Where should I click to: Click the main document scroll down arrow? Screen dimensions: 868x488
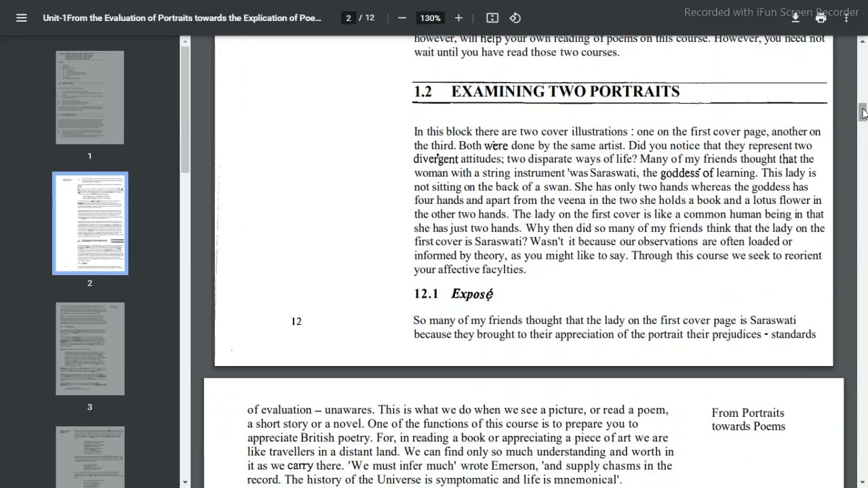click(863, 482)
